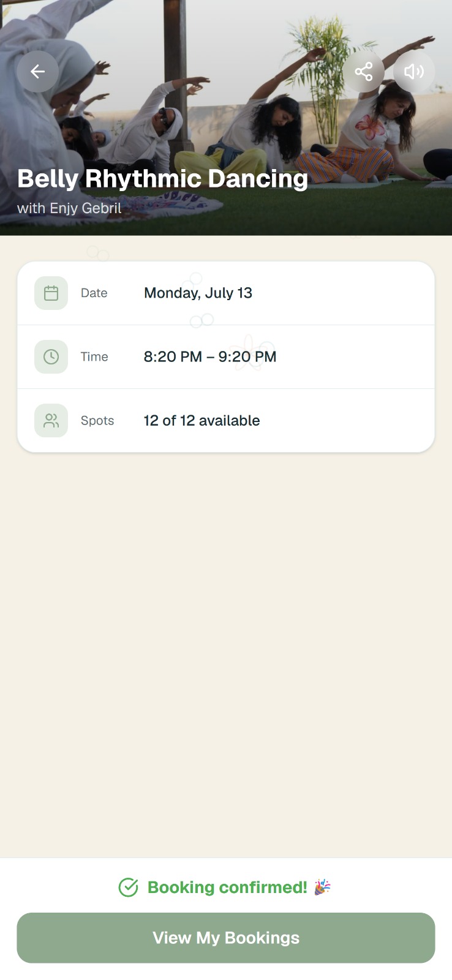Select the 8:20 PM – 9:20 PM time
The height and width of the screenshot is (980, 452).
(x=210, y=356)
